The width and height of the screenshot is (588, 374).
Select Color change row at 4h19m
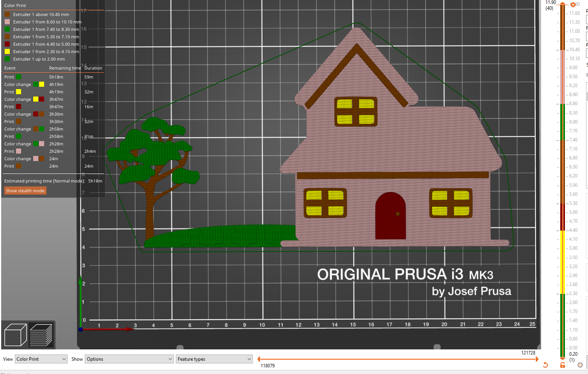click(x=54, y=84)
